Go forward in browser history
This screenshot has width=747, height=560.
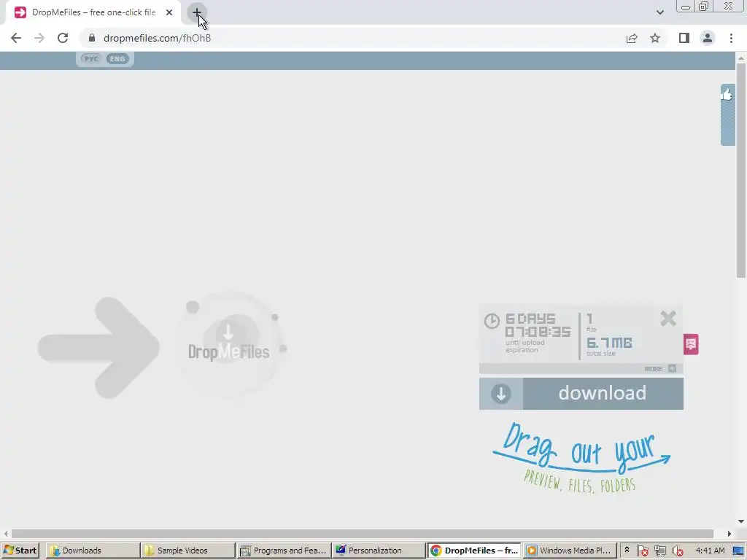pyautogui.click(x=39, y=38)
